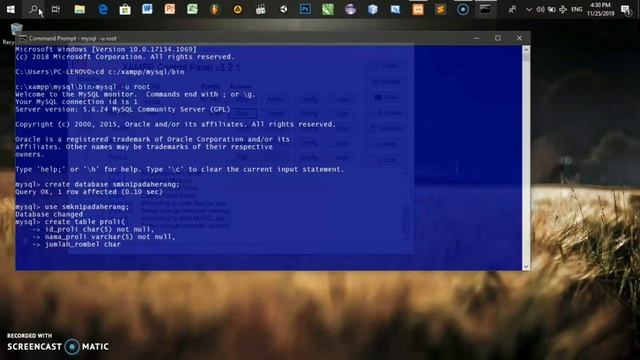Open the Screencast-O-Matic recorder taskbar icon

(463, 9)
